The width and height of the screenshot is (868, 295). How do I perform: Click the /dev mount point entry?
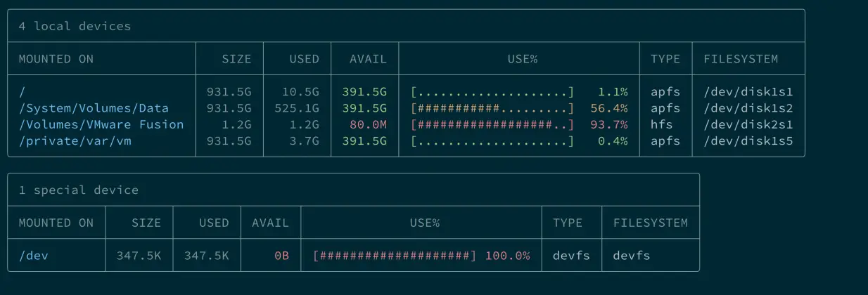pos(33,256)
